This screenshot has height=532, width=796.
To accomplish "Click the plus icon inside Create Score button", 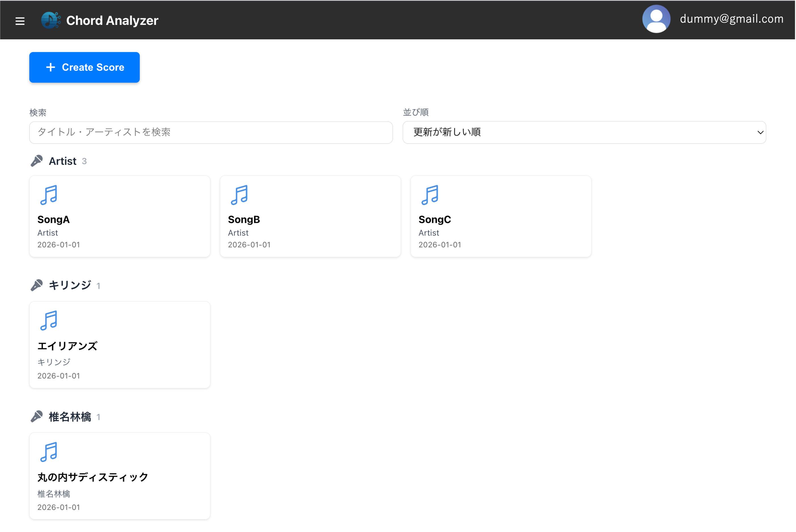I will [x=50, y=67].
